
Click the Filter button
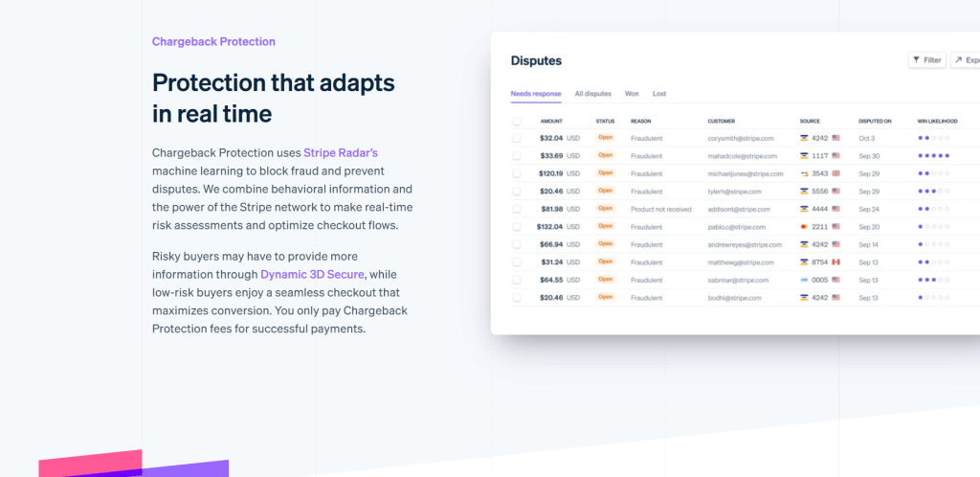click(926, 60)
